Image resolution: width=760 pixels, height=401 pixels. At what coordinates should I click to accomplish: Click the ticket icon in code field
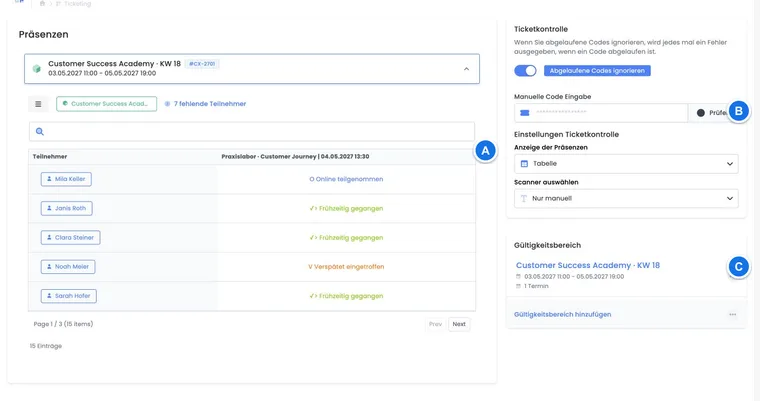point(524,112)
